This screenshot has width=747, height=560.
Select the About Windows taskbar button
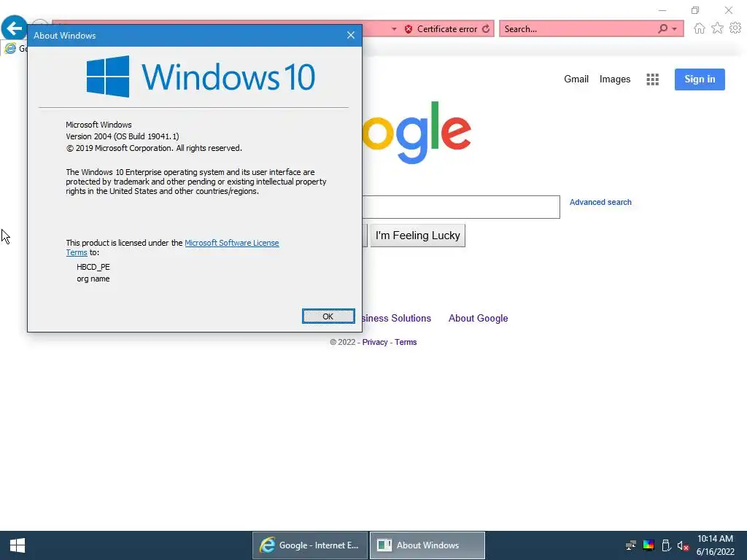click(427, 545)
